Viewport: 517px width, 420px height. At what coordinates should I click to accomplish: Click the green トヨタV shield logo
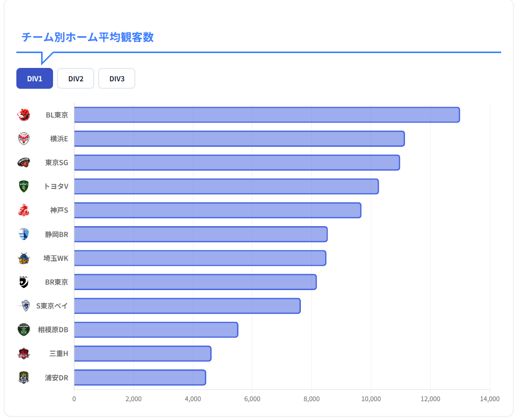[x=24, y=186]
